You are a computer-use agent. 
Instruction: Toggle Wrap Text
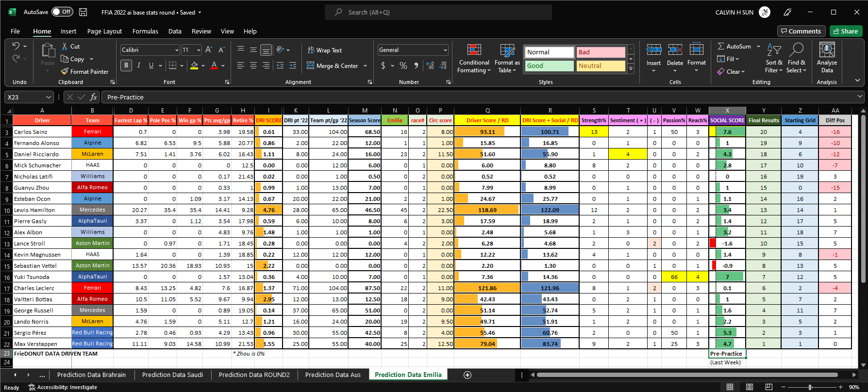pos(325,50)
